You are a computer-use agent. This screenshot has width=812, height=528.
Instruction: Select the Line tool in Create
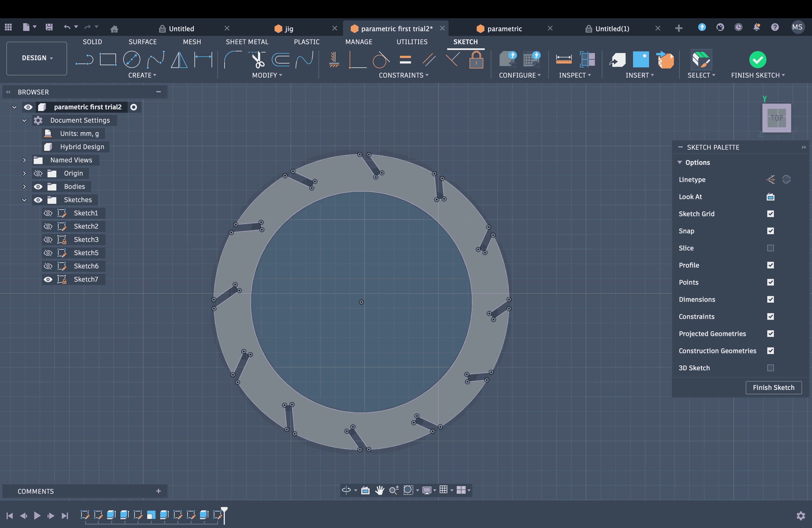point(84,60)
